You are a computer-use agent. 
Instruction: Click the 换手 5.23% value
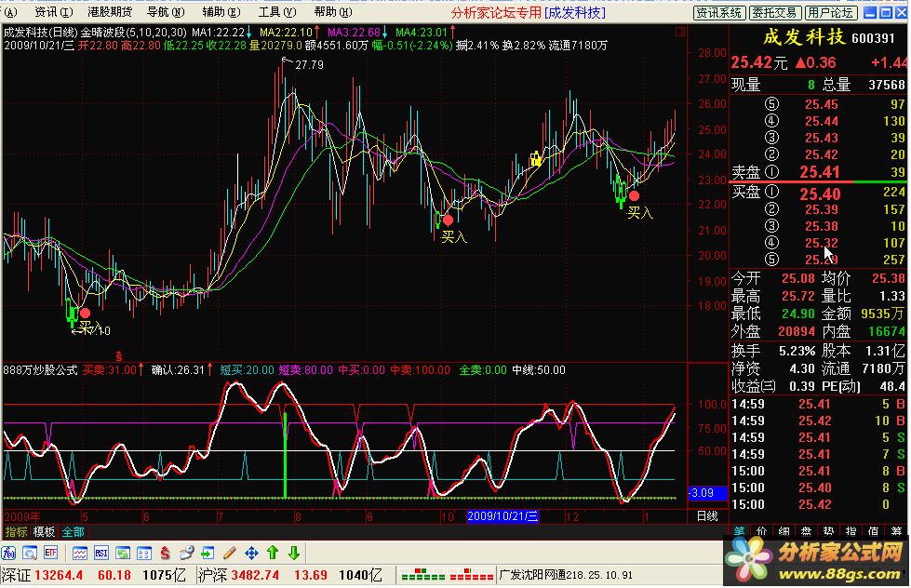[797, 351]
